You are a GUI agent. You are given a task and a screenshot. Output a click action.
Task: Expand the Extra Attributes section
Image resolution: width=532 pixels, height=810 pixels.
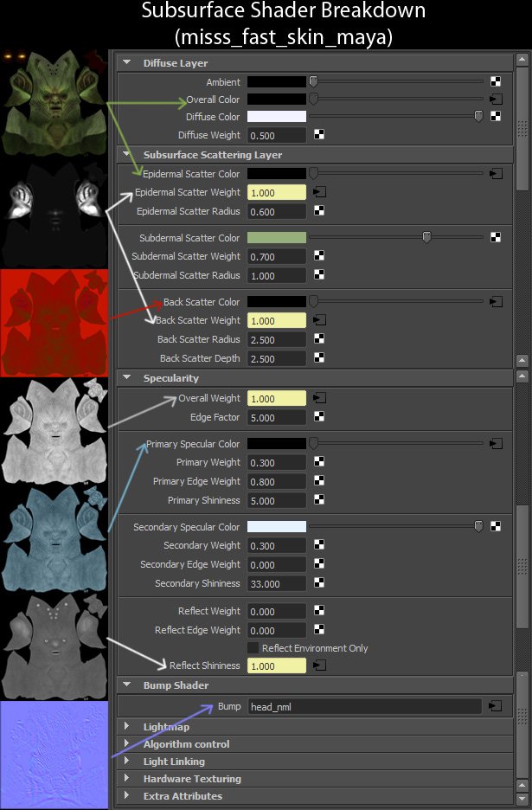pos(126,795)
